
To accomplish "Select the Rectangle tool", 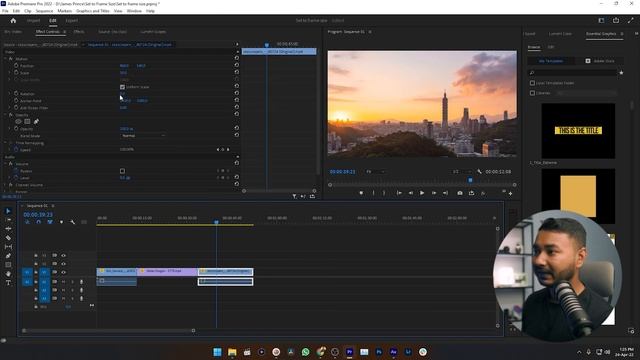I will 8,265.
